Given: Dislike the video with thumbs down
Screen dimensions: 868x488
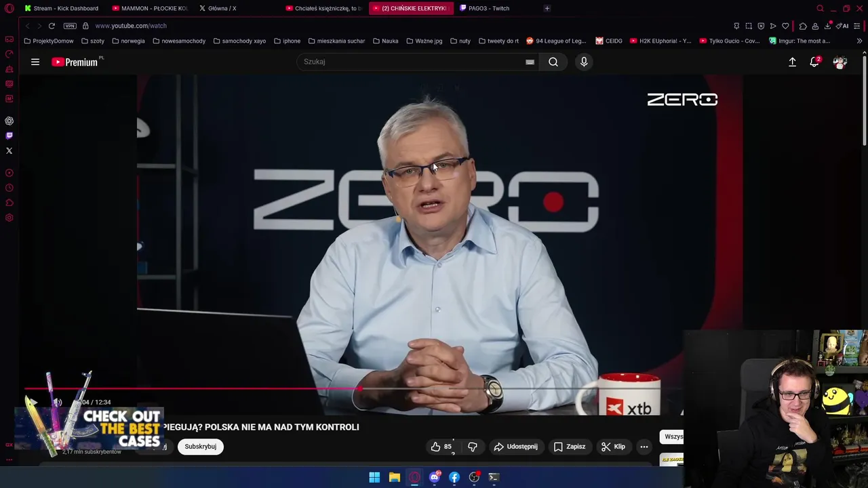Looking at the screenshot, I should coord(473,447).
